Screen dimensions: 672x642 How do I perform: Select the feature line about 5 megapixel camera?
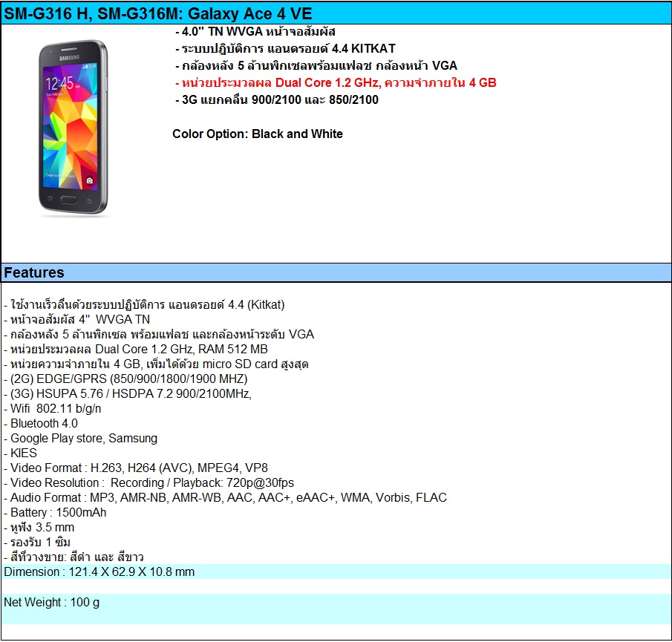click(x=159, y=335)
